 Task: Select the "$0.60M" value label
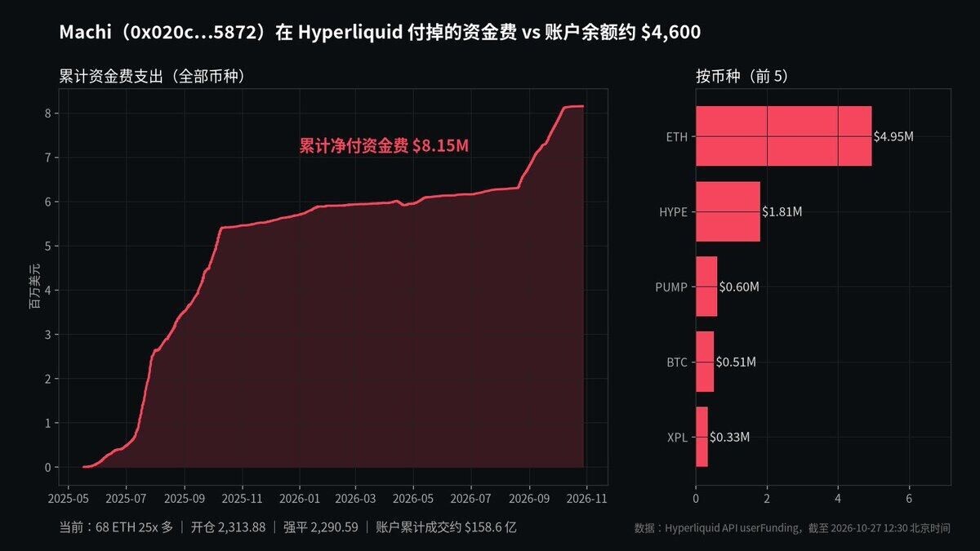point(739,287)
